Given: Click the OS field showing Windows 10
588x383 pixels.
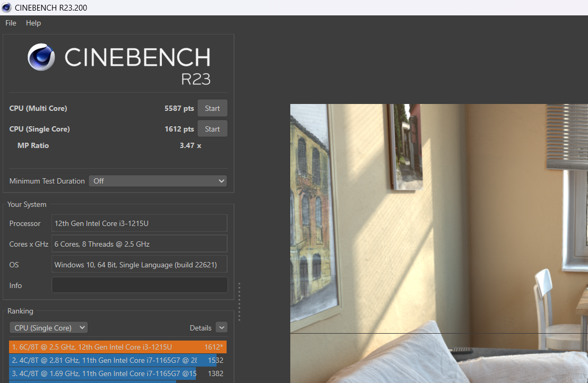Looking at the screenshot, I should (139, 264).
